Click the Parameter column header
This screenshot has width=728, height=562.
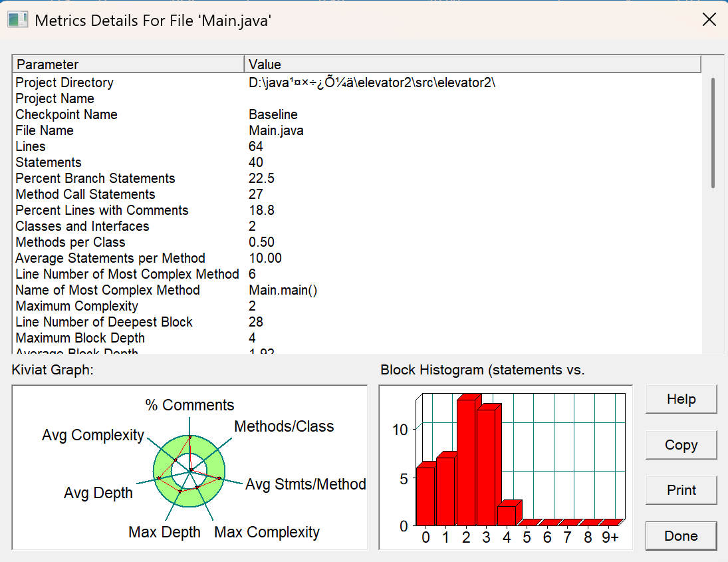(x=128, y=64)
